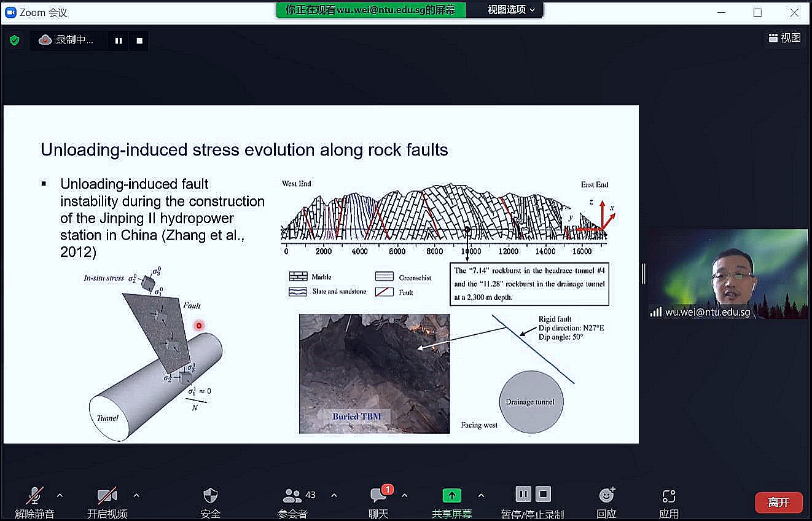Stop recording in the top recording bar

coord(139,41)
